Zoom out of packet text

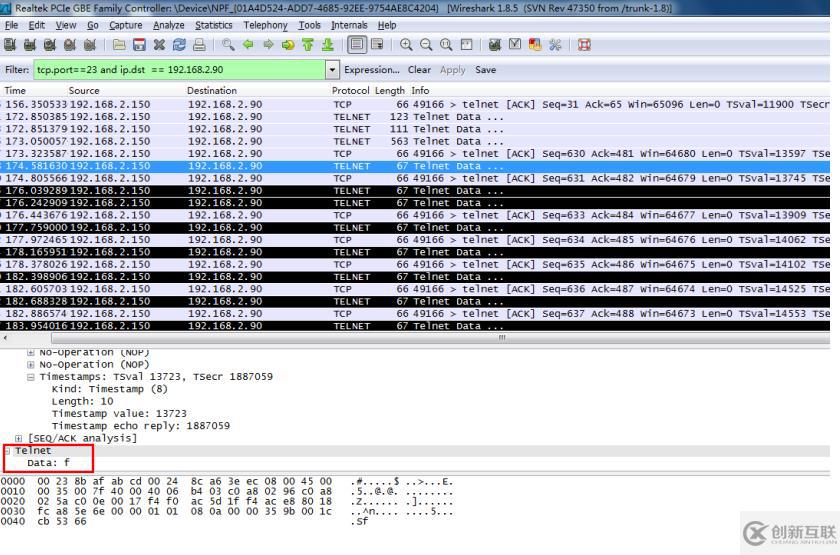[426, 45]
